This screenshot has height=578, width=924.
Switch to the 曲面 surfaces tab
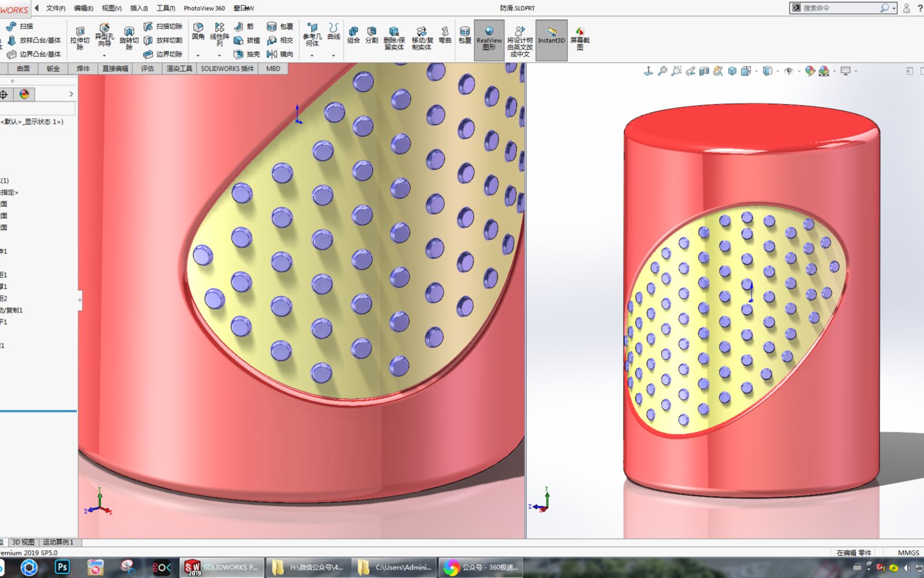coord(23,69)
